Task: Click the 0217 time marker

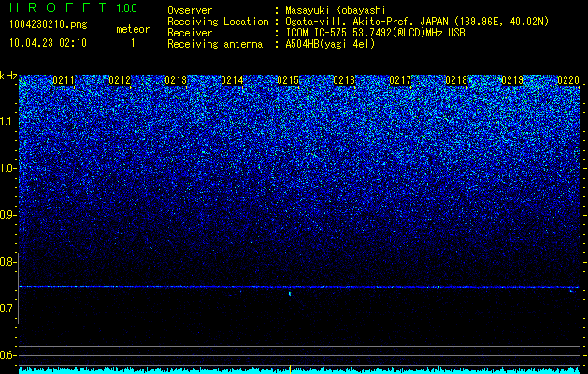Action: pyautogui.click(x=400, y=79)
